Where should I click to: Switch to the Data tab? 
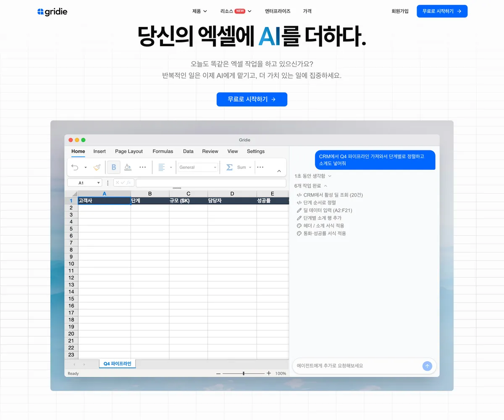tap(188, 151)
